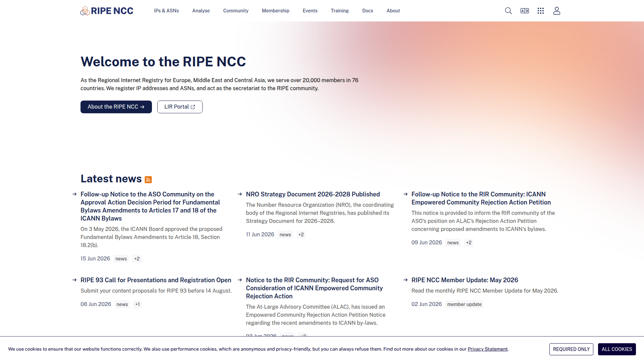Open Follow-up Notice to the RIR Community article
Image resolution: width=644 pixels, height=362 pixels.
click(x=481, y=198)
